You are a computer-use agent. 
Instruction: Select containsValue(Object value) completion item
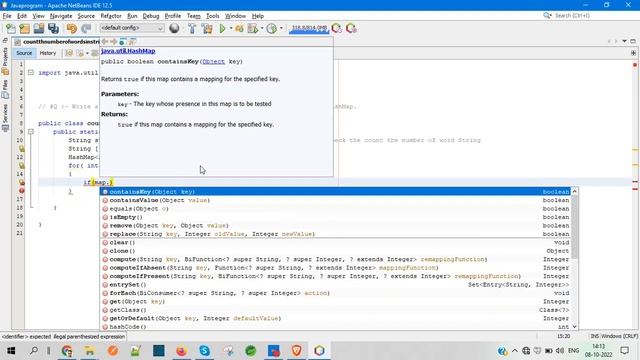(335, 200)
